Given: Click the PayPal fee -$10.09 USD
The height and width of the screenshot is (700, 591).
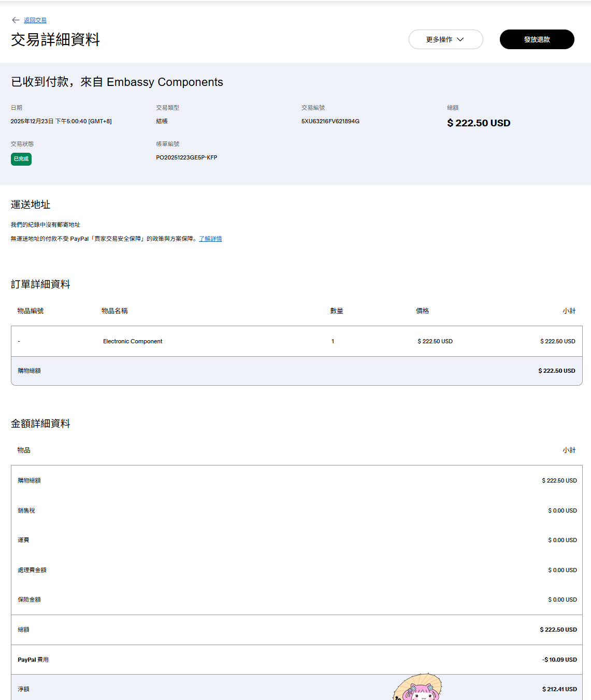Looking at the screenshot, I should (x=559, y=660).
